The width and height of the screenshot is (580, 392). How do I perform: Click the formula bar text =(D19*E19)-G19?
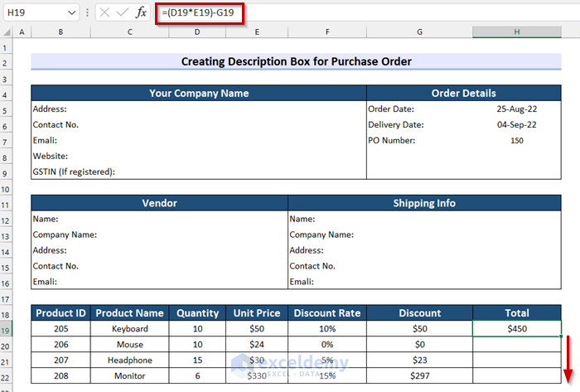(198, 12)
